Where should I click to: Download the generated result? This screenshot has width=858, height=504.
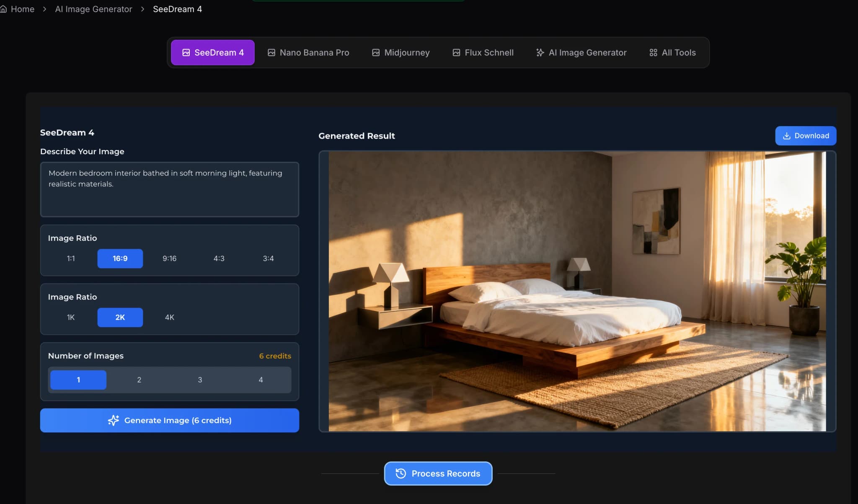805,136
